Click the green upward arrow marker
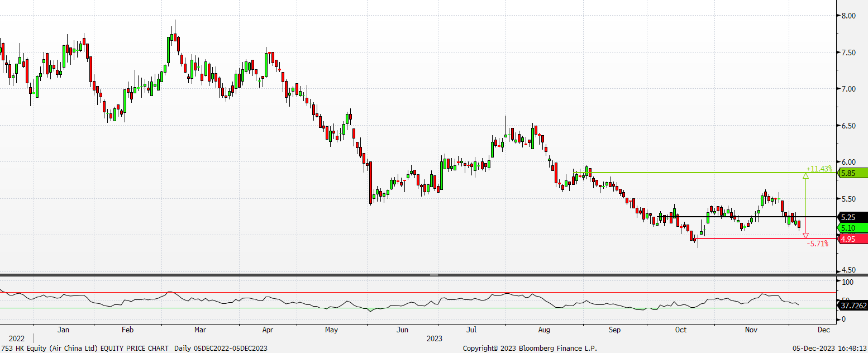868x353 pixels. coord(805,176)
